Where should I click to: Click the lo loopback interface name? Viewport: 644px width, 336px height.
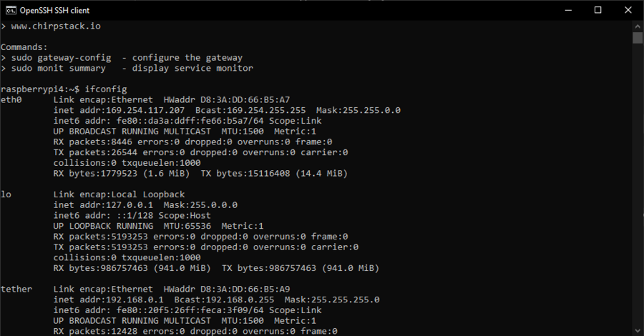6,194
